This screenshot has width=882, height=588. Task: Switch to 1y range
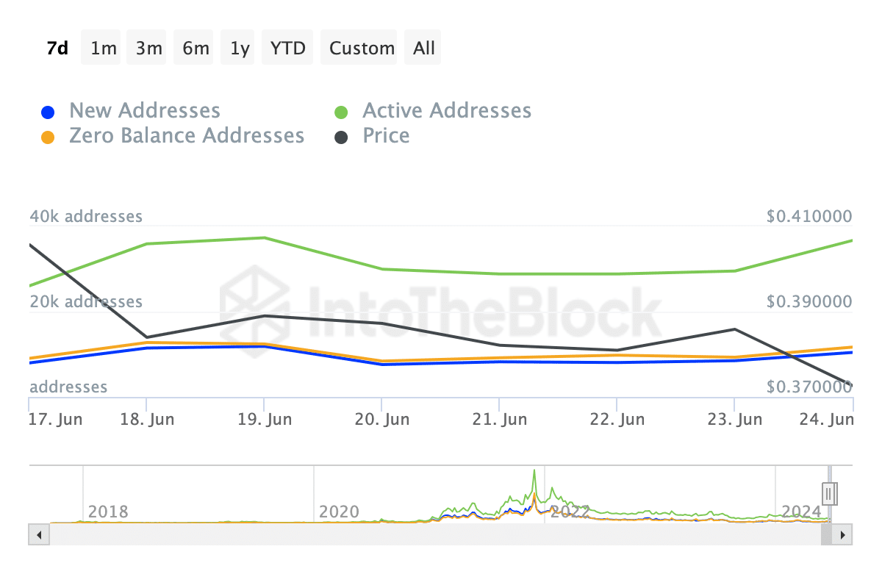click(240, 49)
